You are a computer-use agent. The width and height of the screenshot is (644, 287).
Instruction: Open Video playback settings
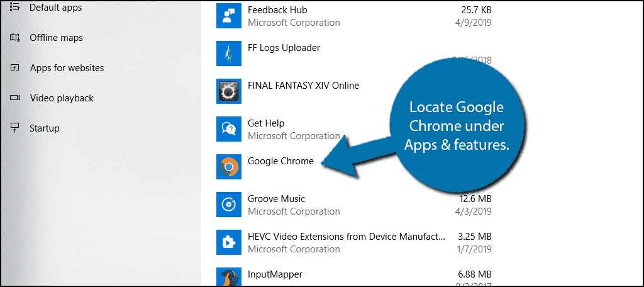pos(62,98)
